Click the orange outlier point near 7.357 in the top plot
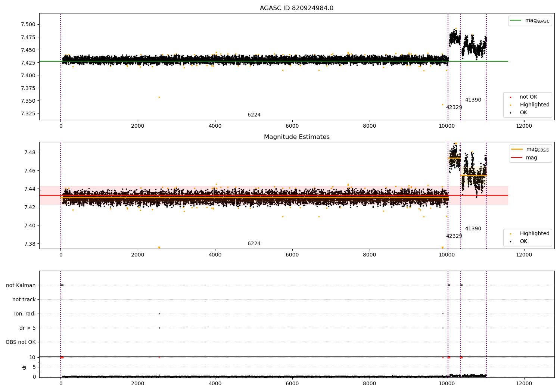Screen dimensions: 560x392 click(159, 97)
